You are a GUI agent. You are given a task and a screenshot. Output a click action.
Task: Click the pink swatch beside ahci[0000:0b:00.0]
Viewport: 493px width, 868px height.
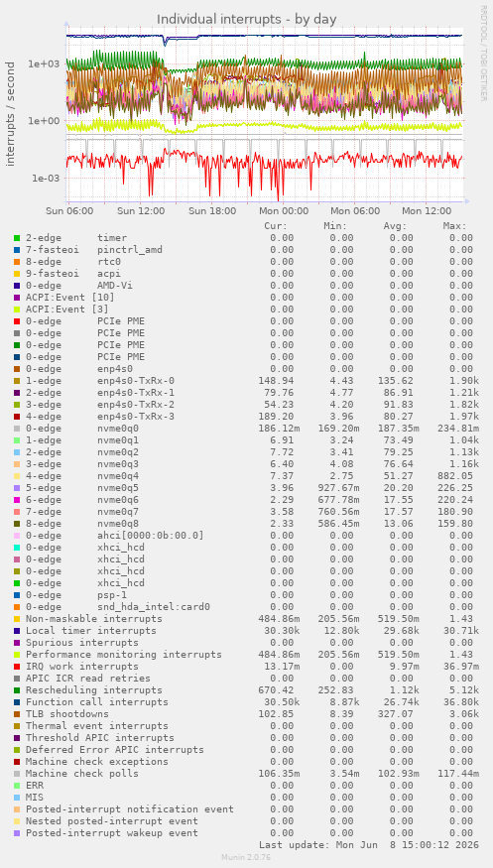coord(17,536)
